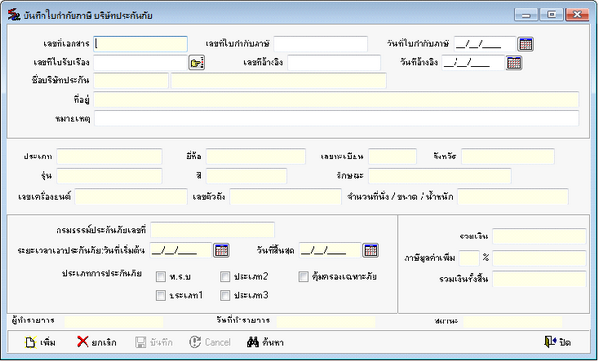Click the ค้นหา (Search) binoculars button
This screenshot has height=362, width=599.
click(265, 342)
